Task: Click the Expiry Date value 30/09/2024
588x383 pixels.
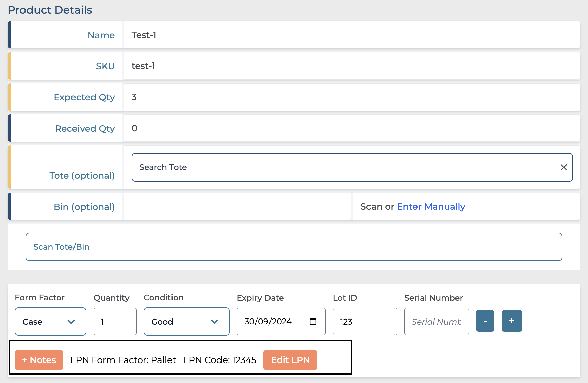Action: point(268,322)
